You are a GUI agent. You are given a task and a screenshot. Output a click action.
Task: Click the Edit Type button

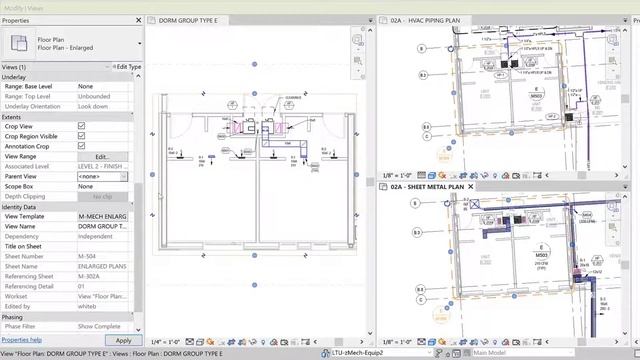pyautogui.click(x=127, y=67)
